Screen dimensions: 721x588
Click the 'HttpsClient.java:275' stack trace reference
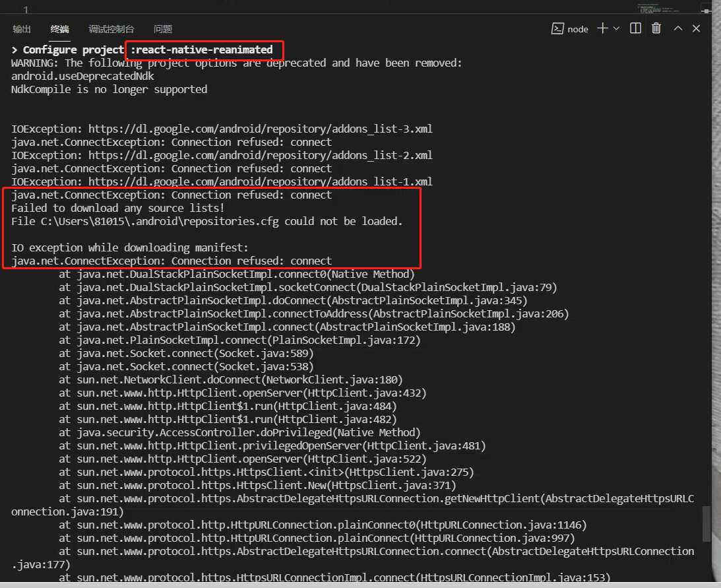[409, 472]
